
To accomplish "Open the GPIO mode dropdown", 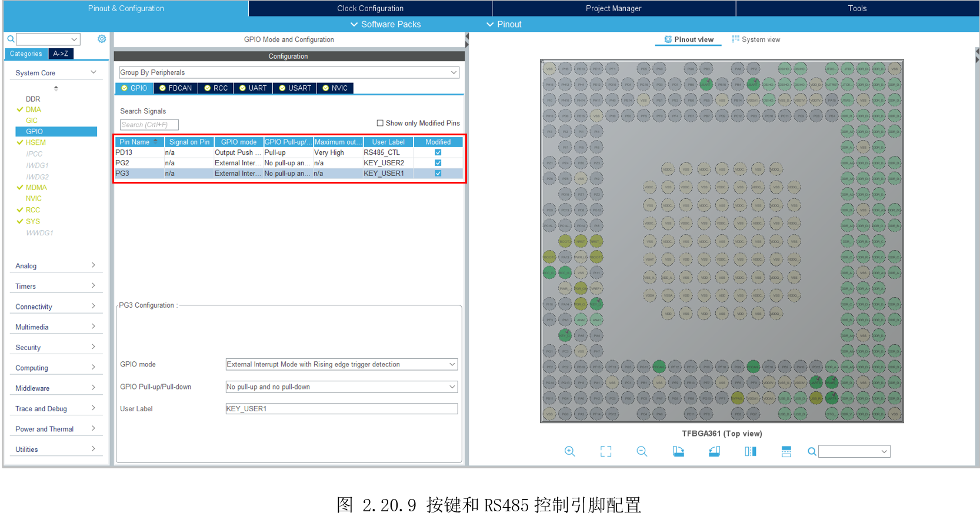I will 341,365.
